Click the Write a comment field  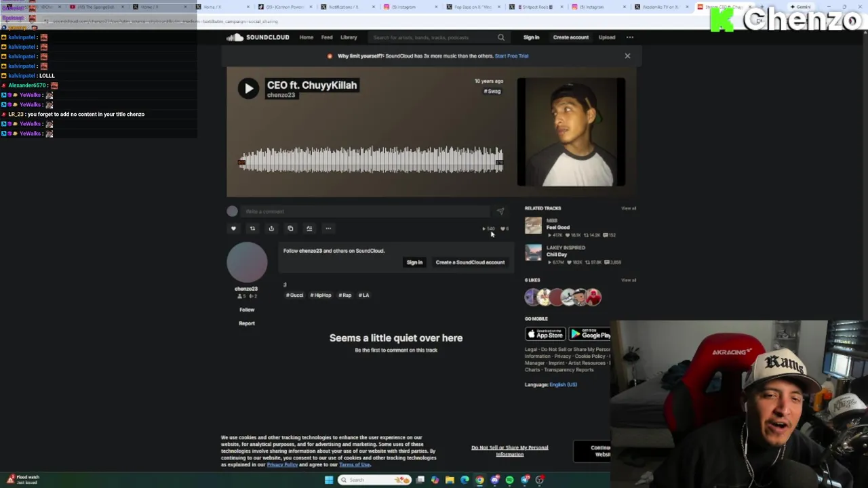[366, 211]
